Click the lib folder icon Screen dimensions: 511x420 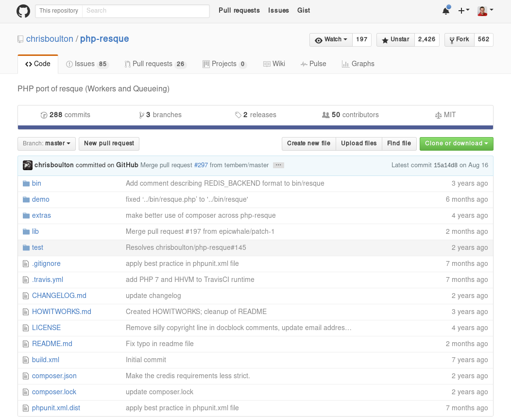point(26,231)
